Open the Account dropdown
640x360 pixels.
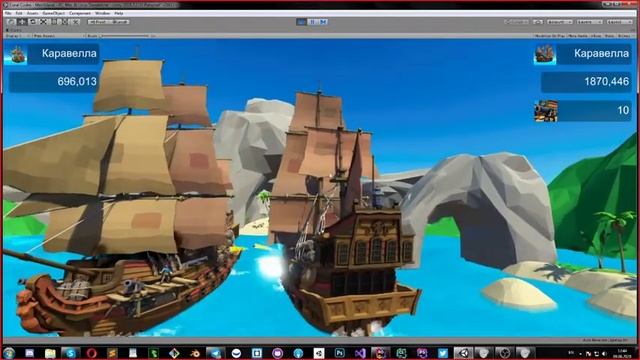560,22
